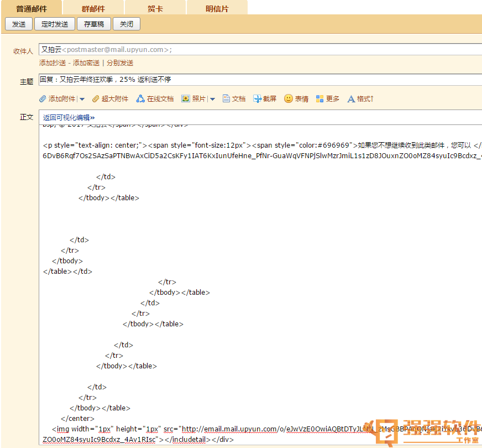Click the 关闭 button

127,24
